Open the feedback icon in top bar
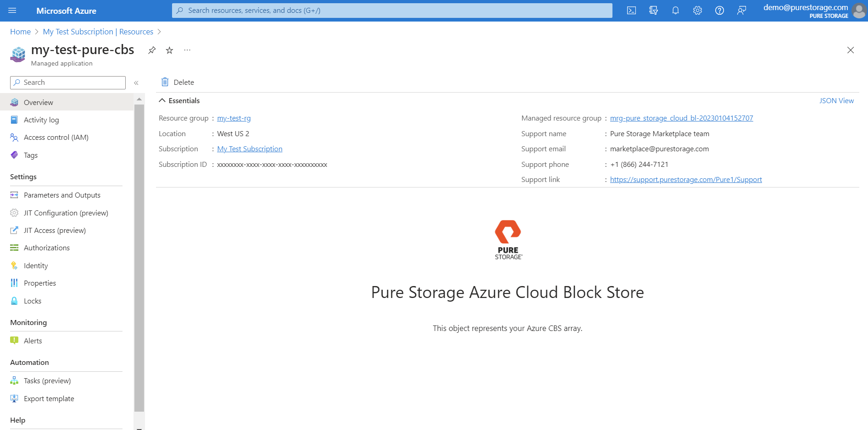Image resolution: width=868 pixels, height=430 pixels. point(741,11)
